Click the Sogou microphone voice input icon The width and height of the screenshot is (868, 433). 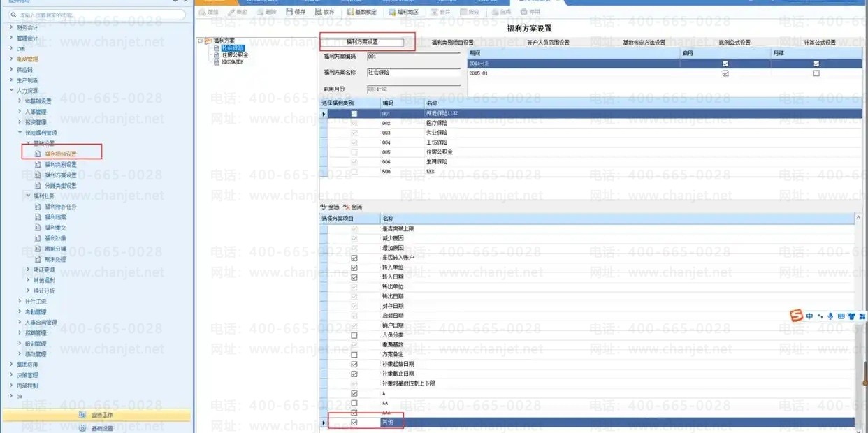click(x=830, y=316)
